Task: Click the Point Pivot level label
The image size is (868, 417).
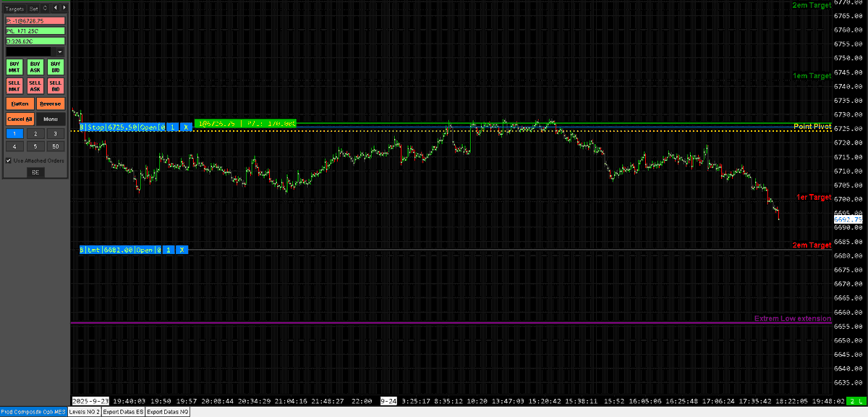Action: (812, 126)
